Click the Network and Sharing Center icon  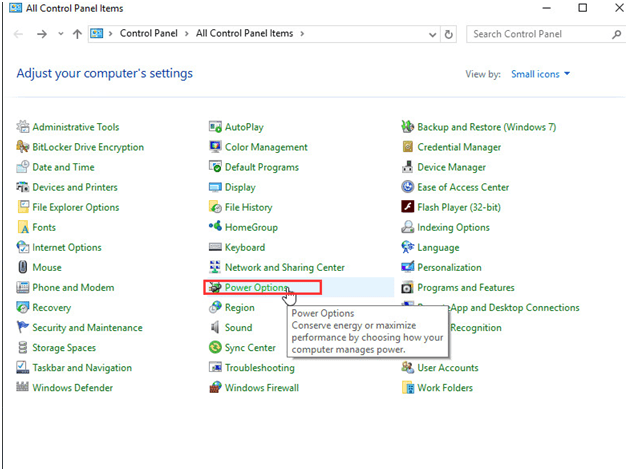[215, 268]
